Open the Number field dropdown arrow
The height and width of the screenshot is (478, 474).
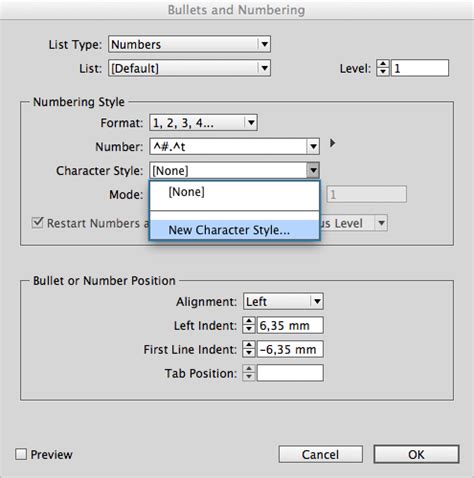[313, 147]
